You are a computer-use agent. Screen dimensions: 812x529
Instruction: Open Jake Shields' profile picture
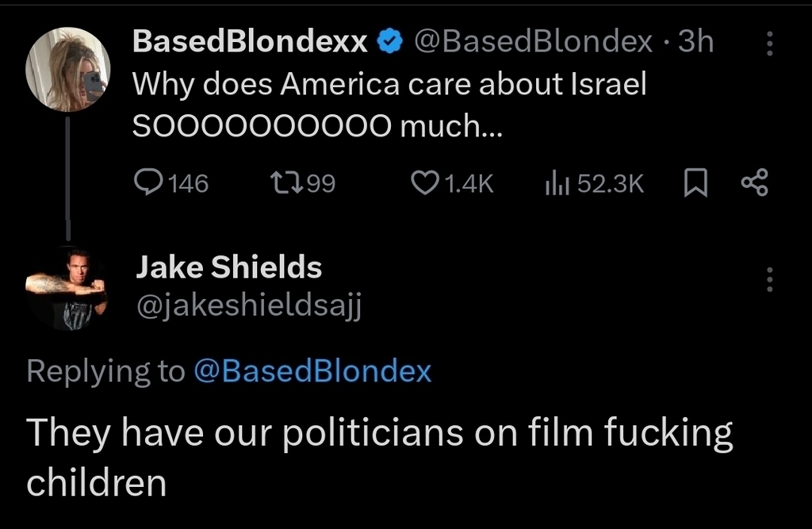(x=67, y=287)
